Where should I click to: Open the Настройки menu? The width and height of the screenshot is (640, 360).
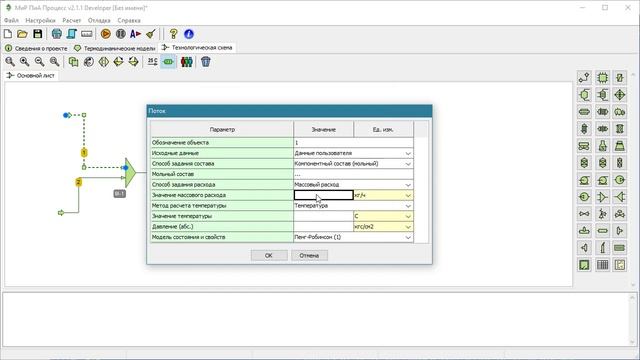coord(40,20)
